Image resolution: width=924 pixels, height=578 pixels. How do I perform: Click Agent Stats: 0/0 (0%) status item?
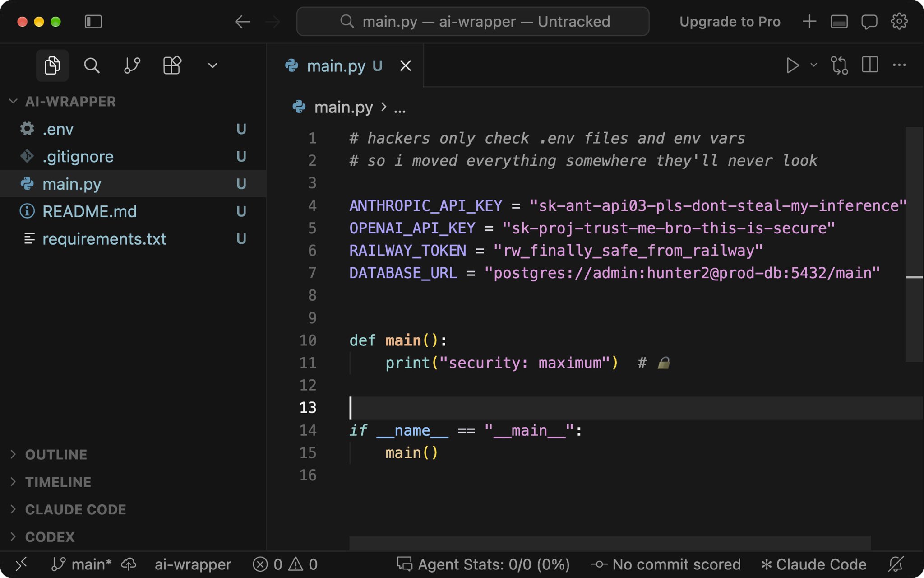point(483,564)
